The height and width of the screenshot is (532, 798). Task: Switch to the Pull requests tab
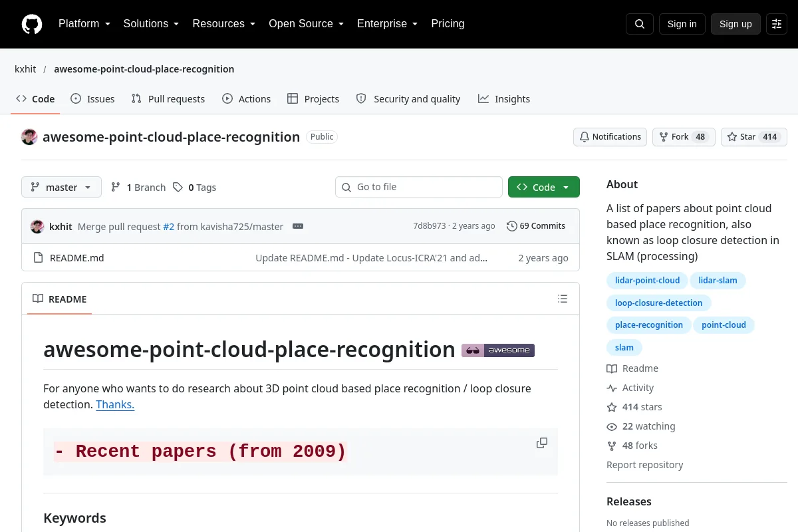(168, 99)
